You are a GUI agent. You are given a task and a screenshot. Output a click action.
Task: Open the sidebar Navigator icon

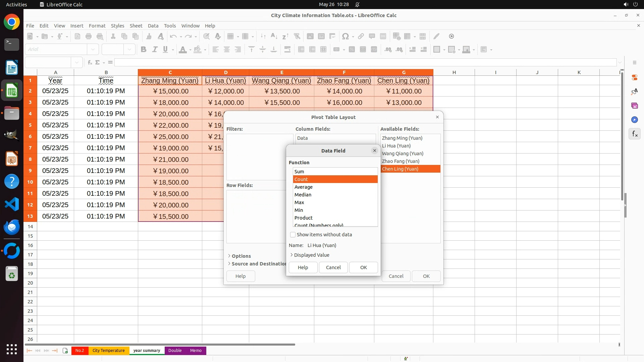[x=634, y=120]
